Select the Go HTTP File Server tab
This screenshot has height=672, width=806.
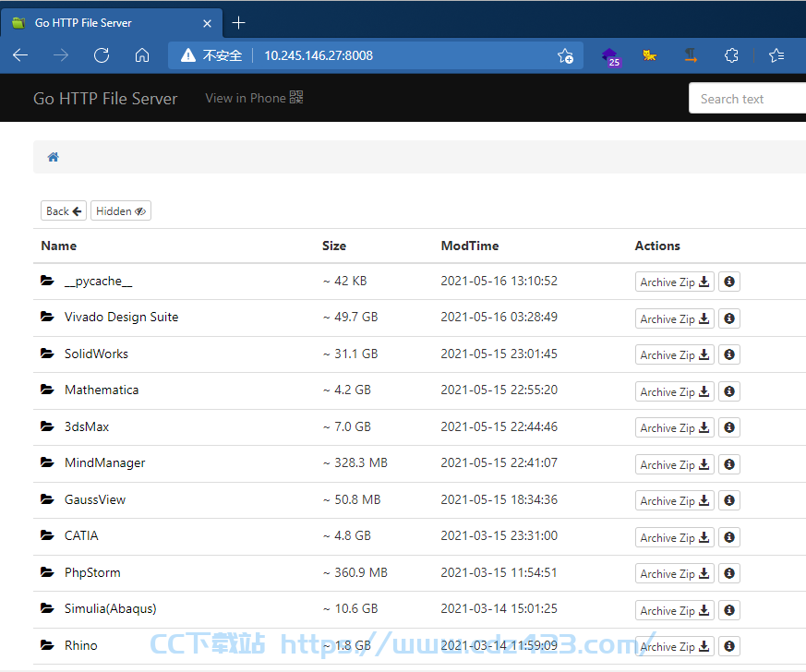(112, 22)
